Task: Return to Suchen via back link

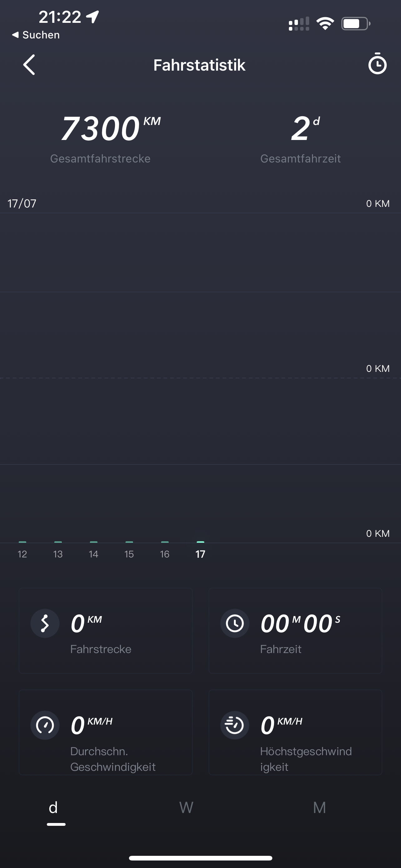Action: click(x=36, y=35)
